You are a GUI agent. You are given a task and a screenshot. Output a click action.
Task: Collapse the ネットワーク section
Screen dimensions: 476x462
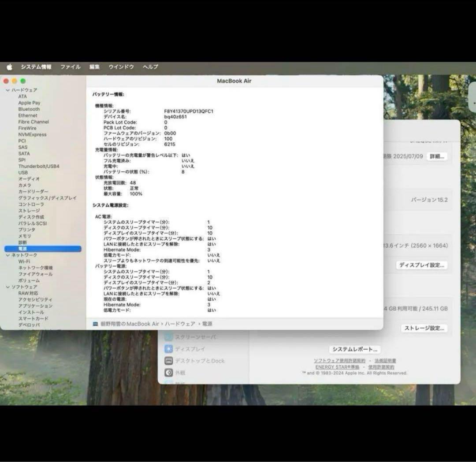[7, 255]
